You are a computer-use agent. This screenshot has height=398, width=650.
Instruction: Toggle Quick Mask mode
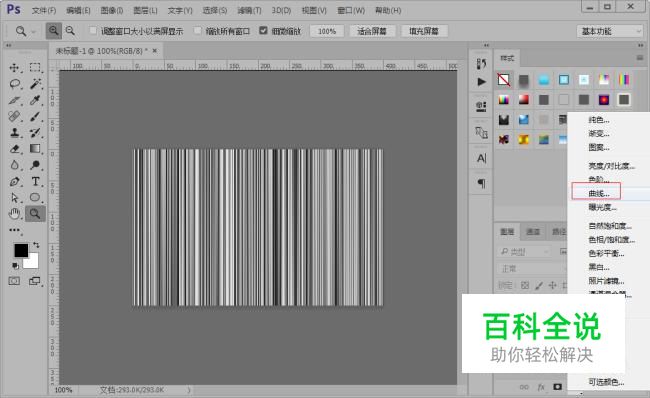[x=14, y=281]
